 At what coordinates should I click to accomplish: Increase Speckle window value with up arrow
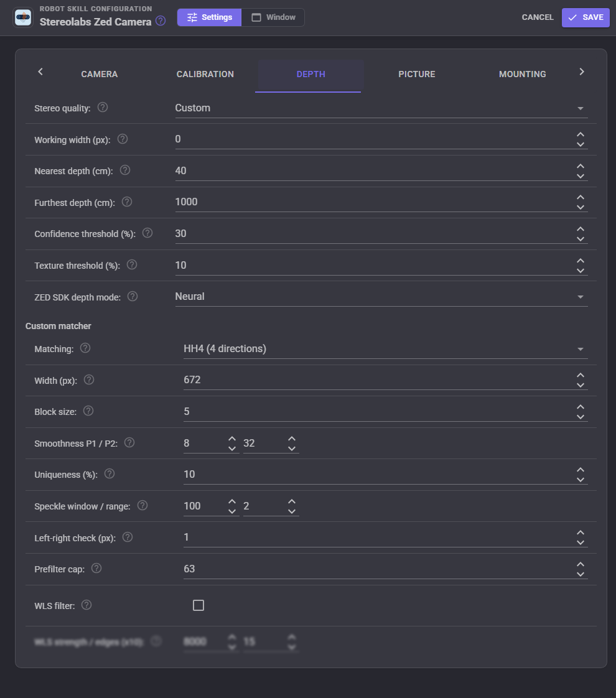232,501
